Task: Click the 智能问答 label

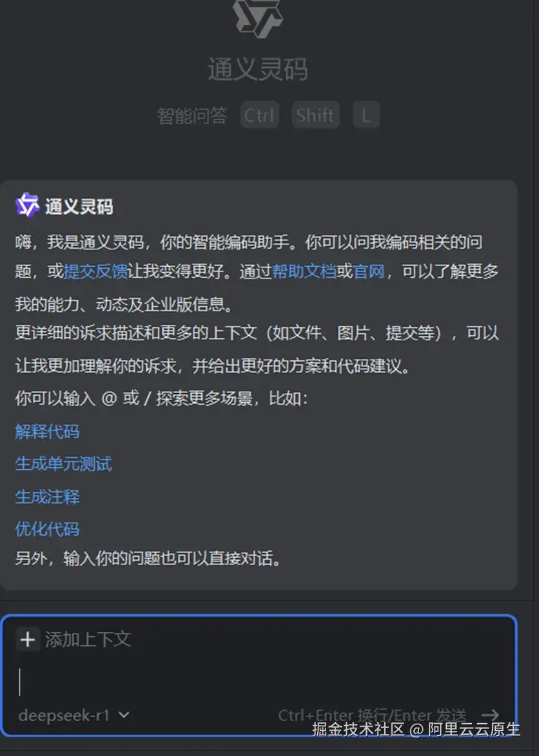Action: (x=192, y=116)
